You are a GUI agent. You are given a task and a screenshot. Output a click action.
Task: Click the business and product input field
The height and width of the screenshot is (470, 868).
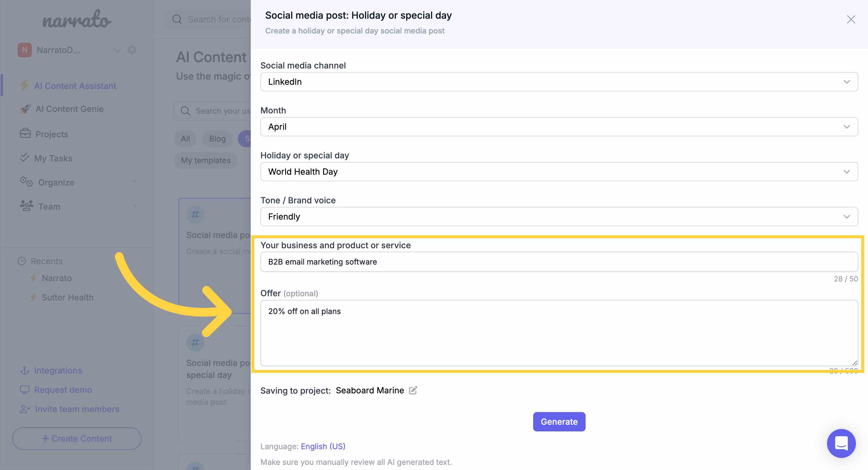(x=559, y=262)
